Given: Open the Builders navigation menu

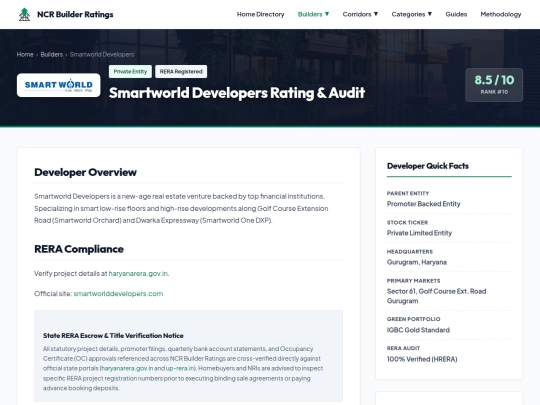Looking at the screenshot, I should [x=310, y=14].
